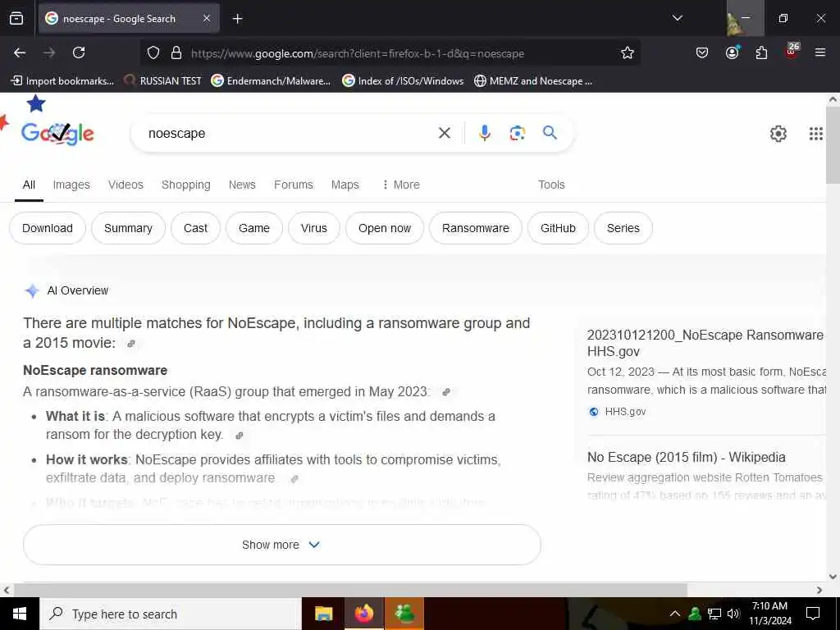This screenshot has height=630, width=840.
Task: Open source link after 'May 2023'
Action: click(445, 392)
